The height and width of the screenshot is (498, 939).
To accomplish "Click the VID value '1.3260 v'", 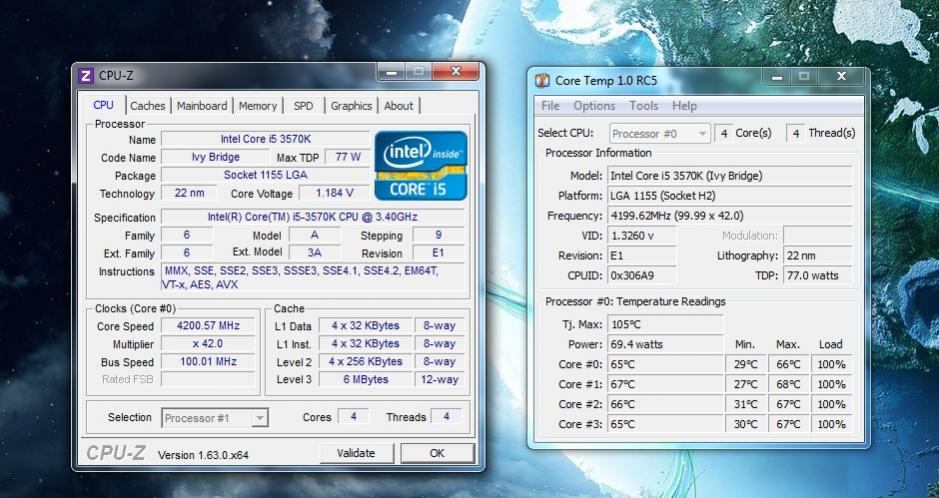I will tap(641, 236).
